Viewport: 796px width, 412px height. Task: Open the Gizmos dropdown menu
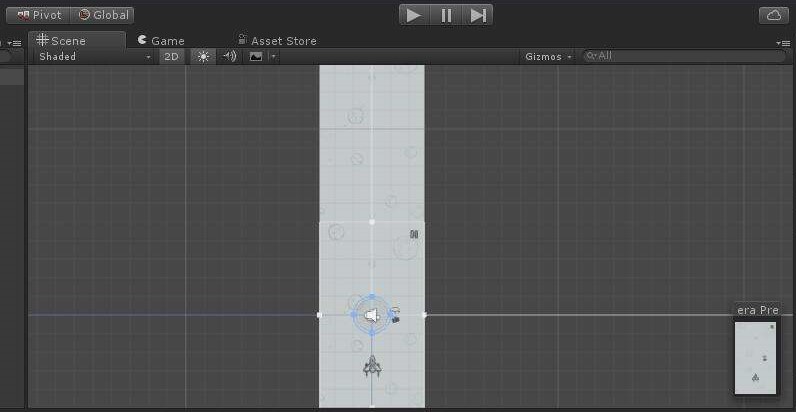pyautogui.click(x=548, y=57)
